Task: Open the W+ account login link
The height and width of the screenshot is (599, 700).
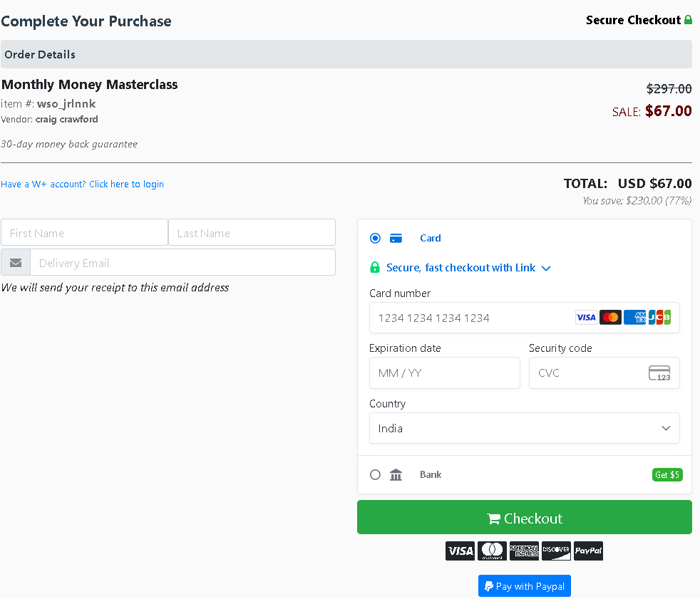Action: 82,184
